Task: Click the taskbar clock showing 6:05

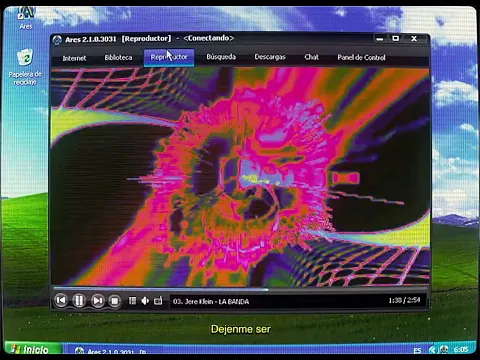Action: (461, 349)
